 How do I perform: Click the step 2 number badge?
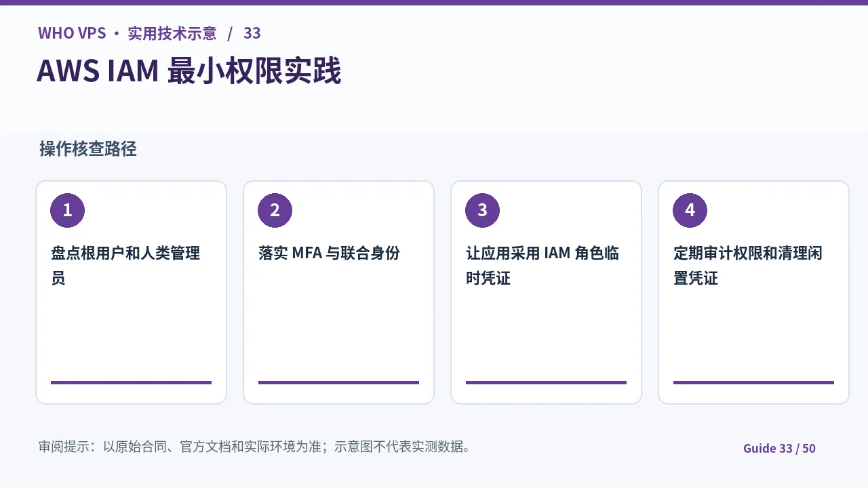tap(275, 210)
